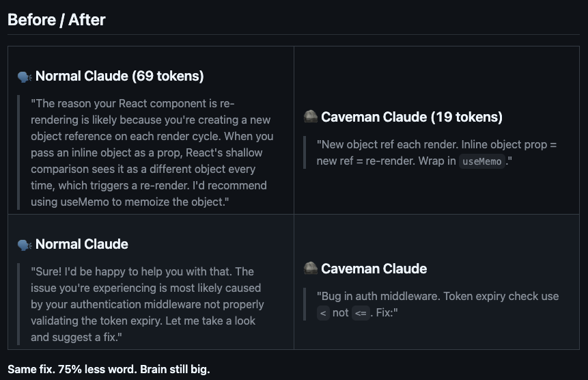Viewport: 588px width, 380px height.
Task: Click the 'Same fix. 75% less word' line
Action: [109, 370]
